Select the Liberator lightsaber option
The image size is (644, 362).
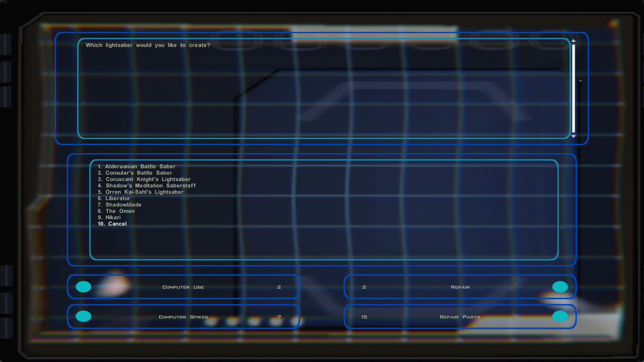click(114, 198)
